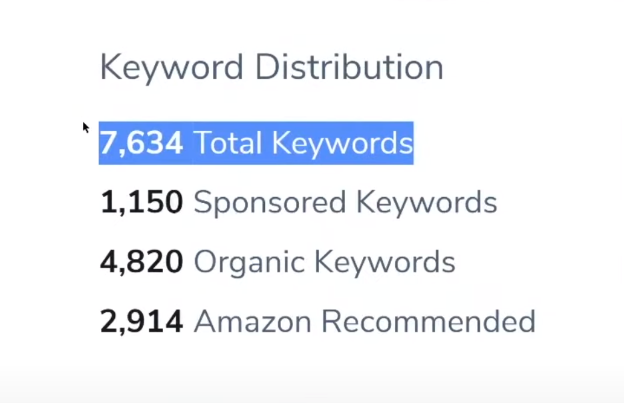The height and width of the screenshot is (403, 624).
Task: Click Keywords in the Total row
Action: click(x=341, y=143)
